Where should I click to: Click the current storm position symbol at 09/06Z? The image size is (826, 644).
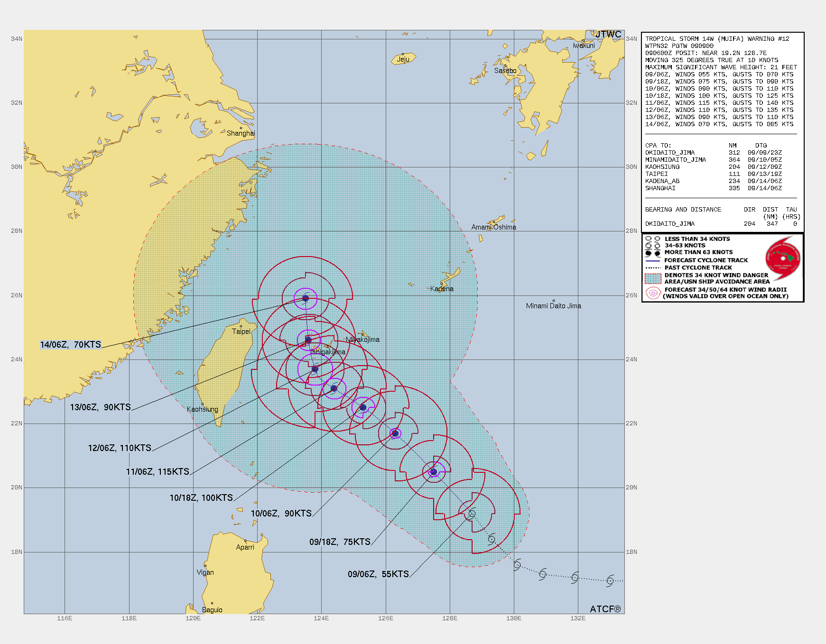pyautogui.click(x=472, y=514)
